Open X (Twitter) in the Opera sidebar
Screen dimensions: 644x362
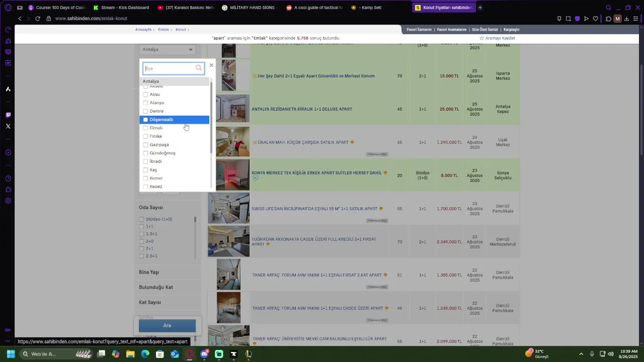[x=8, y=126]
